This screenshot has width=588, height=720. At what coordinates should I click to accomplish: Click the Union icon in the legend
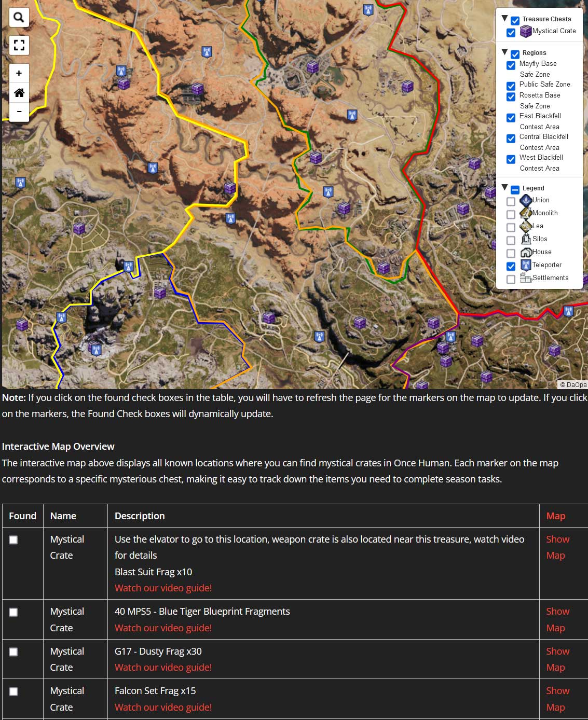click(526, 200)
